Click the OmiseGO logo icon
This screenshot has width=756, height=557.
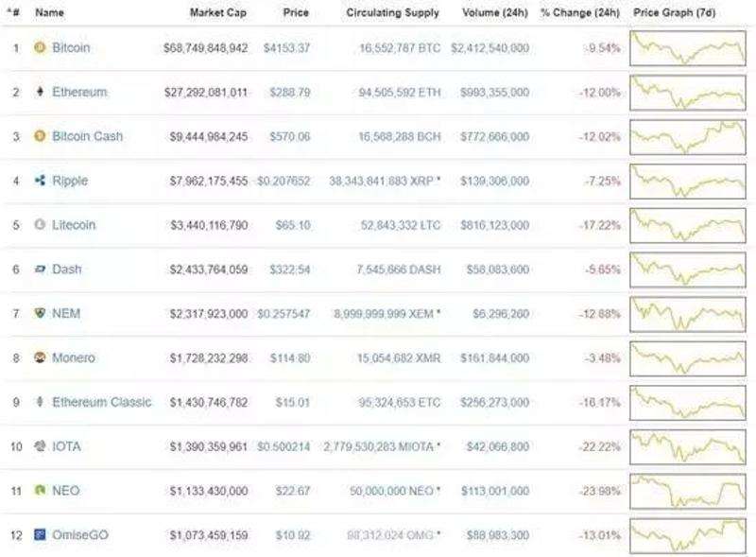(40, 535)
